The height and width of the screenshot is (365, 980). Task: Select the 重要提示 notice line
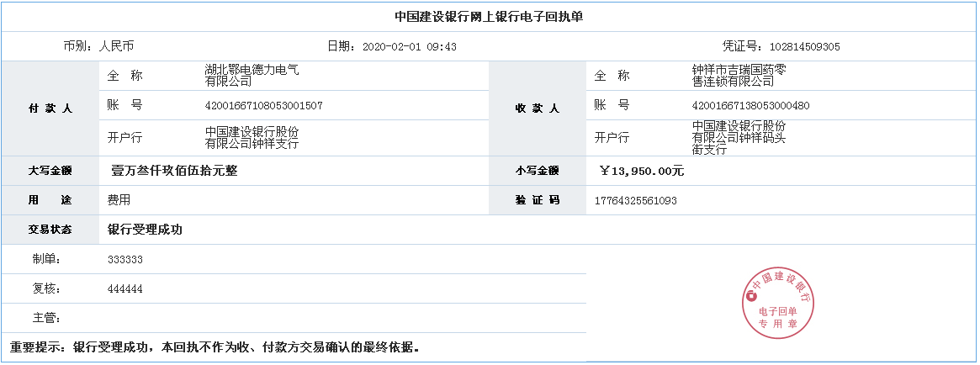click(215, 346)
